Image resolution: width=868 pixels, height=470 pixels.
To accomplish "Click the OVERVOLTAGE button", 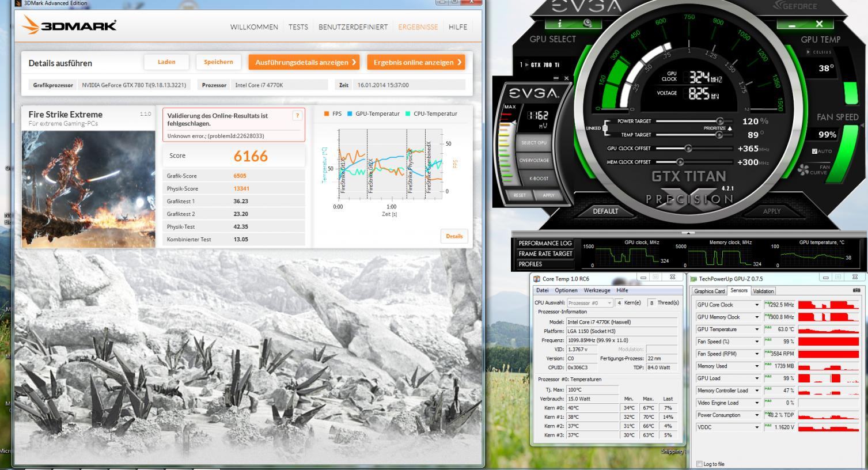I will (x=535, y=161).
